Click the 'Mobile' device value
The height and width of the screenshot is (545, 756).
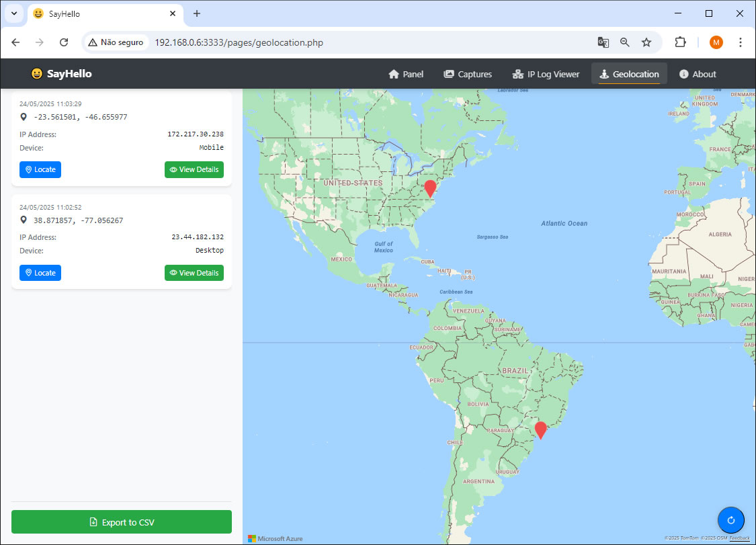211,148
